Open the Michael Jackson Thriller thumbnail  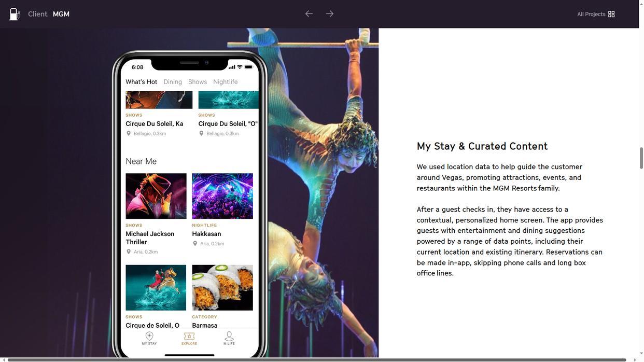tap(156, 196)
